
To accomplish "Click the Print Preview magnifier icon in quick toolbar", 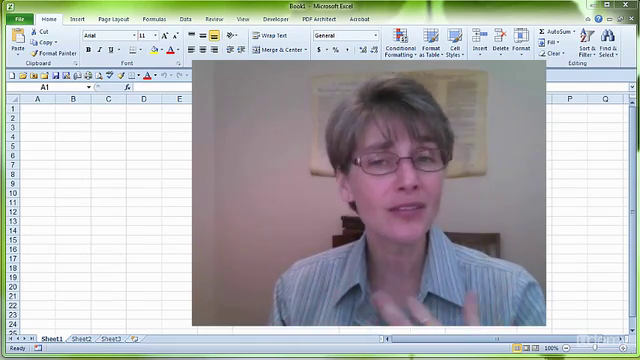I will pos(99,76).
